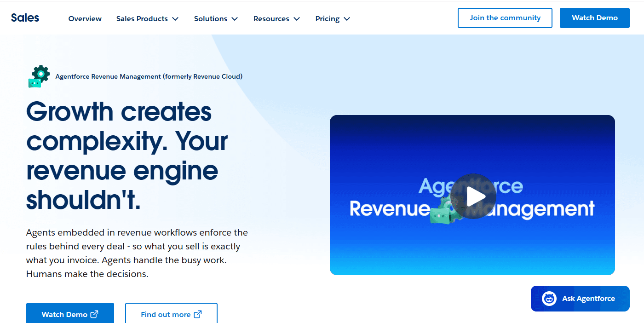Viewport: 644px width, 323px height.
Task: Click Join the community button
Action: [x=505, y=18]
